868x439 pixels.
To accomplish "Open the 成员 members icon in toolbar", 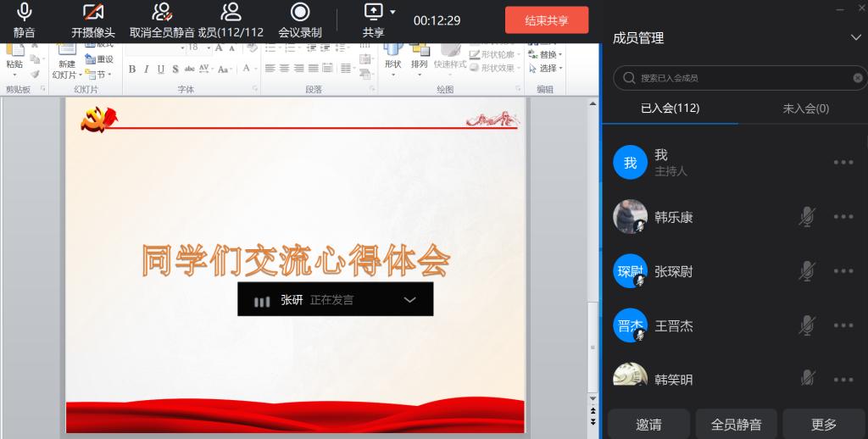I will pyautogui.click(x=231, y=13).
